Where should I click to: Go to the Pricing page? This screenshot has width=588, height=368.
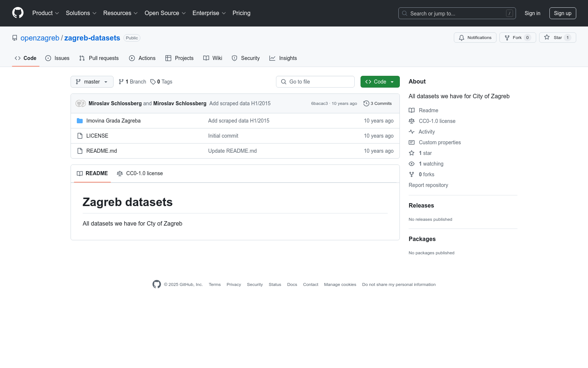[241, 13]
